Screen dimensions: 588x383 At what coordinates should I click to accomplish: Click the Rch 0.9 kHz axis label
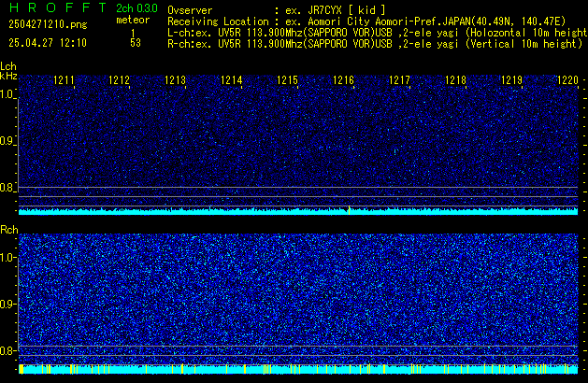[x=7, y=304]
